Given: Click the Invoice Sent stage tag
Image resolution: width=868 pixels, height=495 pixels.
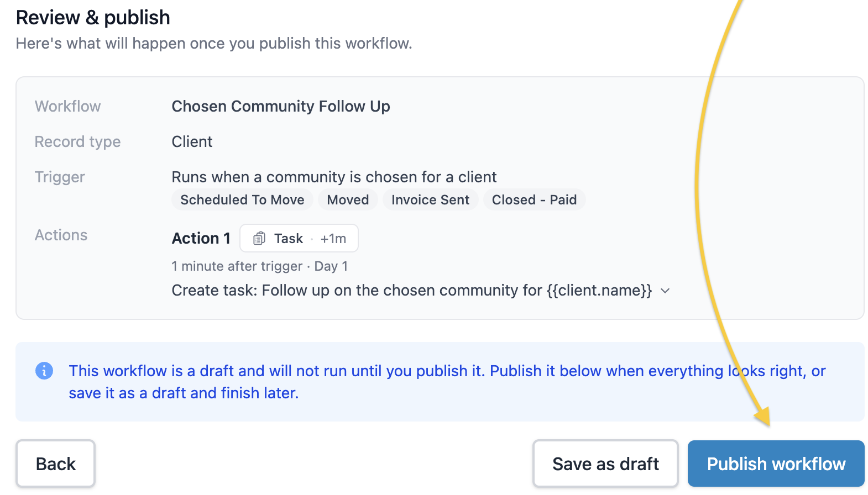Looking at the screenshot, I should tap(430, 199).
